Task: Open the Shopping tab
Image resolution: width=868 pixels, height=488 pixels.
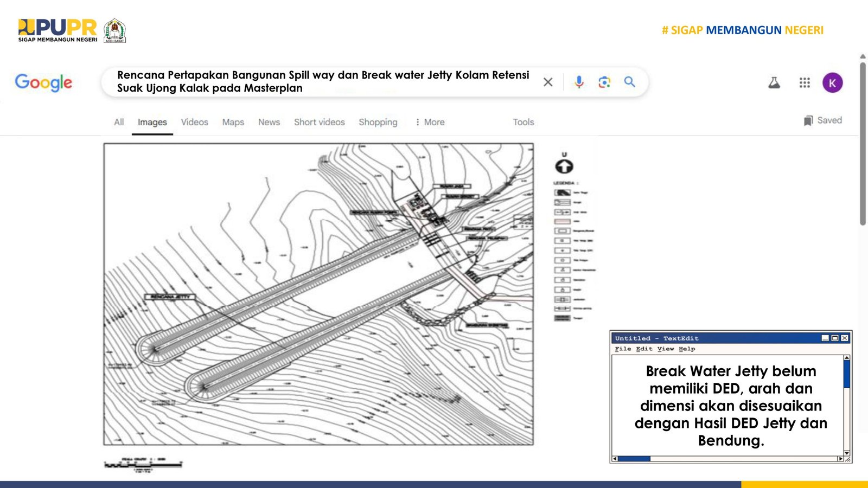Action: [378, 122]
